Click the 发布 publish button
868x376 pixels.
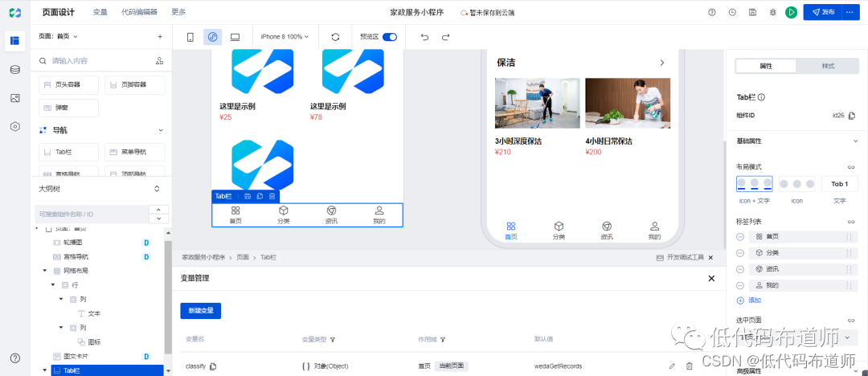(823, 12)
